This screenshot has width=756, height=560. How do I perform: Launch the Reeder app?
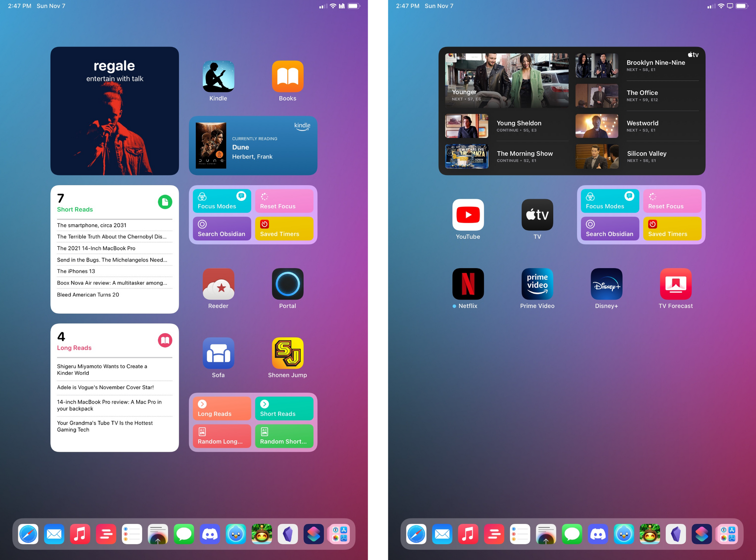tap(218, 286)
